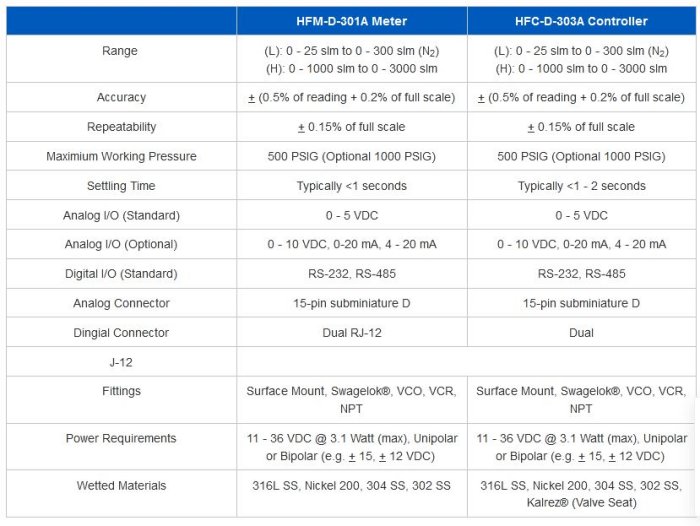Click the "Typically <1 - 2 seconds" cell

(x=581, y=186)
